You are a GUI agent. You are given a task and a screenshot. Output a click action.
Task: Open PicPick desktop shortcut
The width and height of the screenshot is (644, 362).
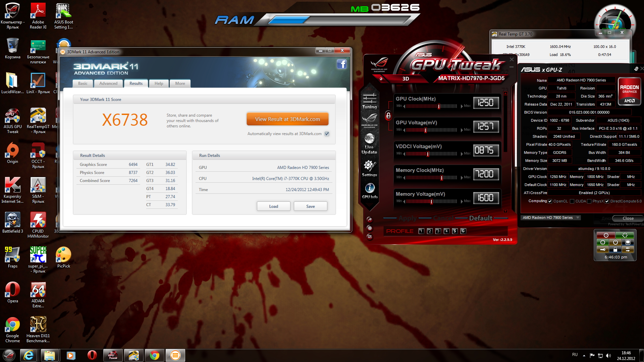(x=64, y=258)
